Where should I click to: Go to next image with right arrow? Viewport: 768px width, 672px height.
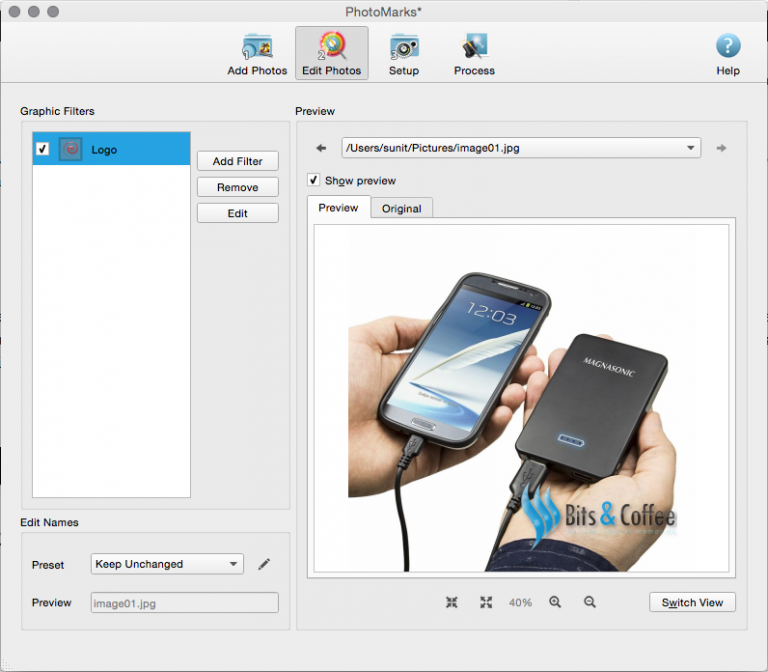(x=721, y=148)
